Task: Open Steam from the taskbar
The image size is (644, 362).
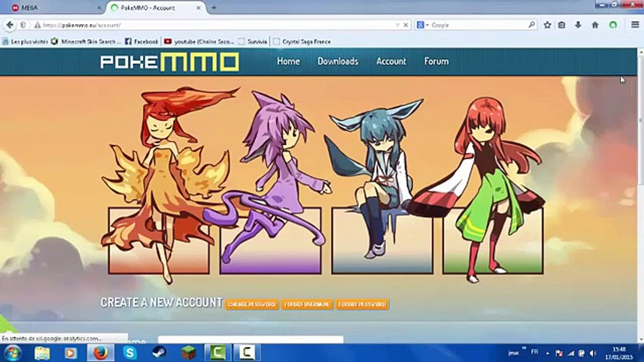Action: pyautogui.click(x=159, y=353)
